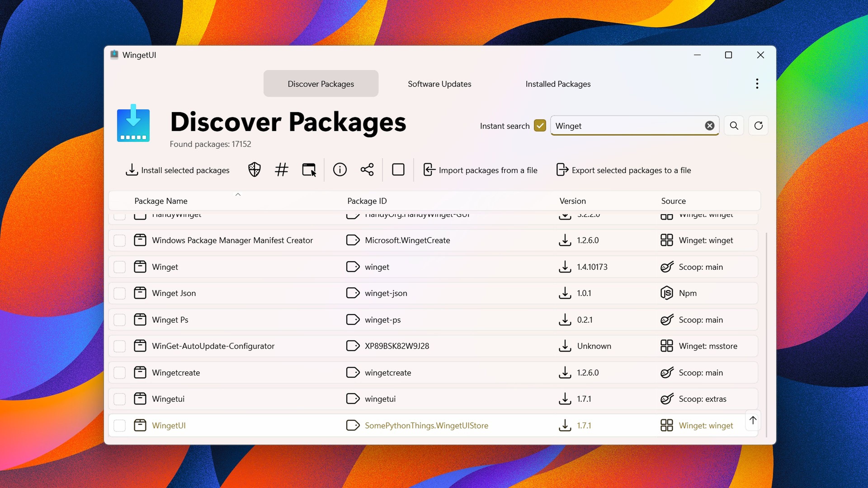Click the scroll to top arrow button
The image size is (868, 488).
click(753, 420)
